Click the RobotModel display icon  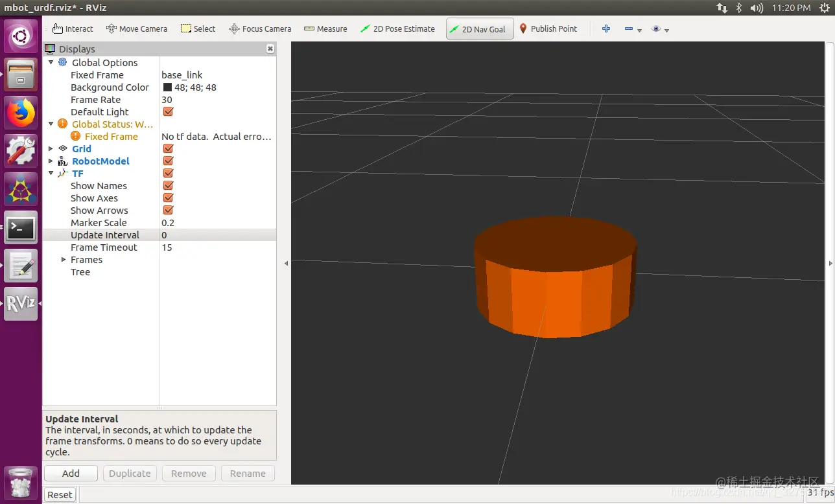coord(63,161)
